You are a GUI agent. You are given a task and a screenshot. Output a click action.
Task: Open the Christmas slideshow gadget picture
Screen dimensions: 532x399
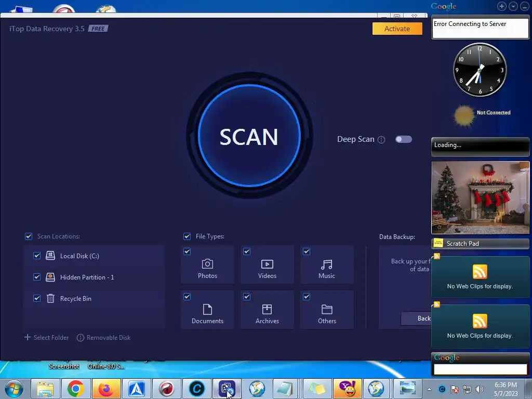[480, 197]
